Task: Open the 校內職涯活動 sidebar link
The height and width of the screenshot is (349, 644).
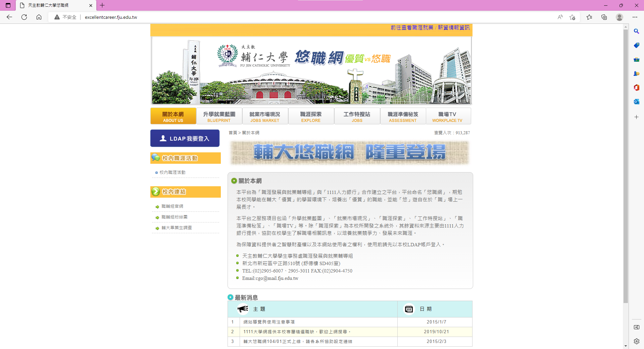Action: (x=172, y=172)
